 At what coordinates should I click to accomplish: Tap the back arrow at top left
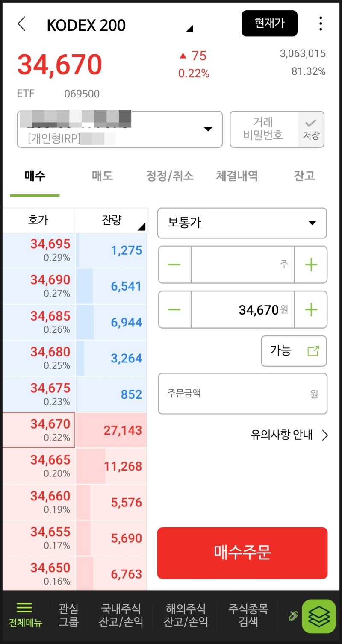(x=21, y=24)
